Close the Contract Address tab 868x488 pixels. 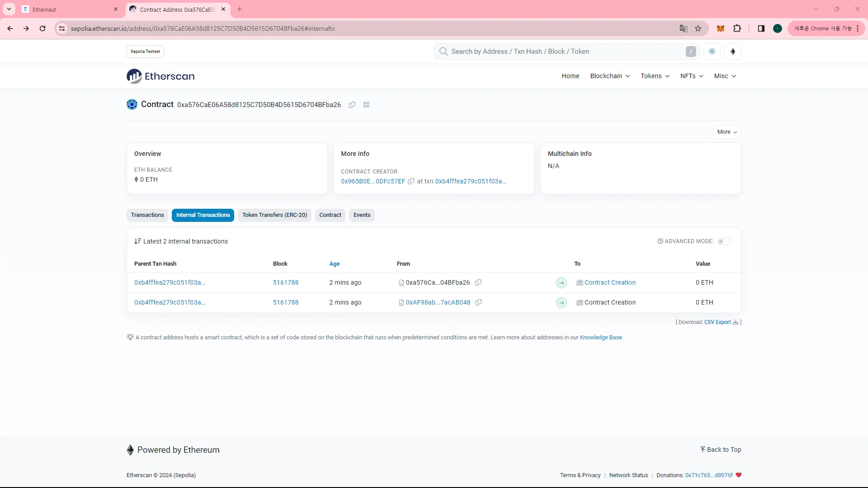[x=223, y=9]
